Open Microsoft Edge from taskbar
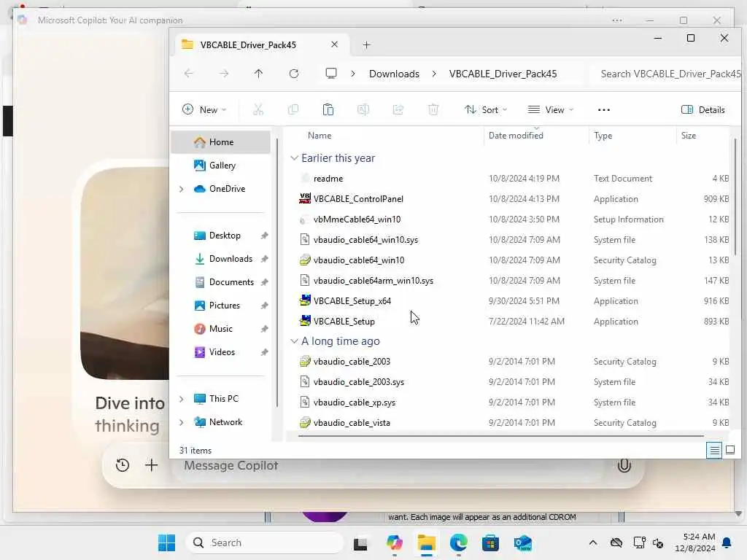The width and height of the screenshot is (747, 560). point(458,542)
